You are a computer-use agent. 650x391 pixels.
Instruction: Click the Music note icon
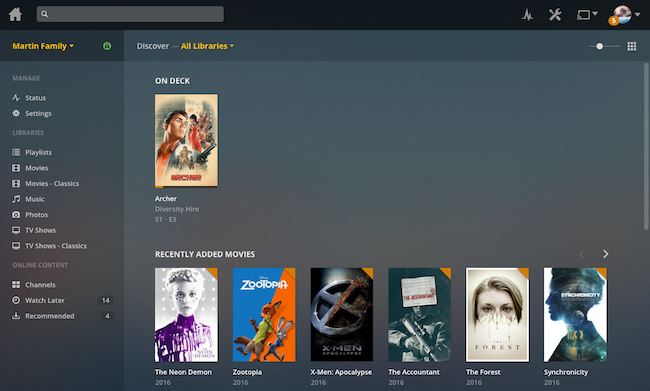(16, 199)
